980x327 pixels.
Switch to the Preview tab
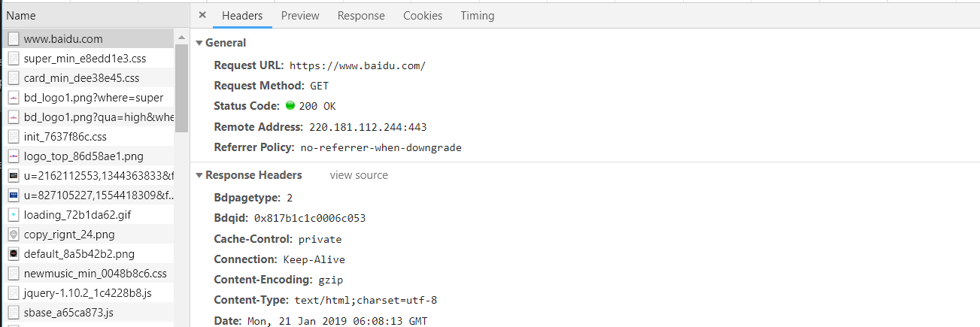click(x=300, y=16)
